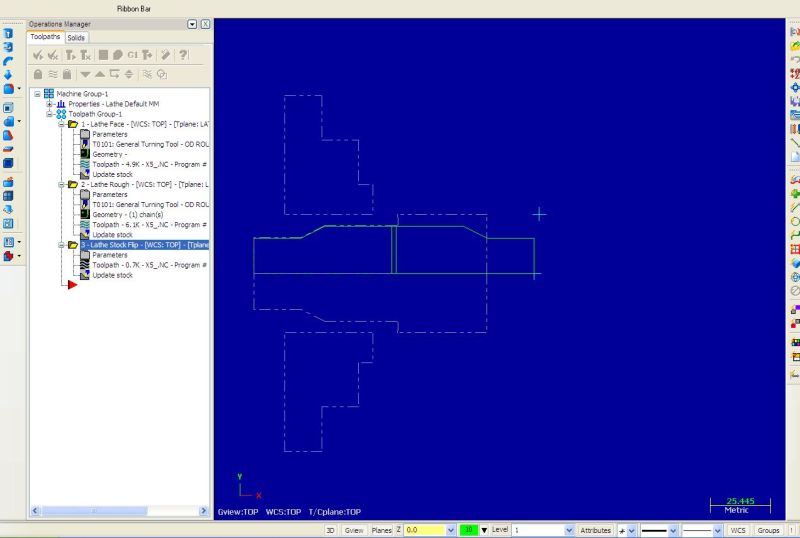Screen dimensions: 800x538
Task: Click Toolpath - 6.1K entry under Lathe Rough
Action: pyautogui.click(x=149, y=225)
